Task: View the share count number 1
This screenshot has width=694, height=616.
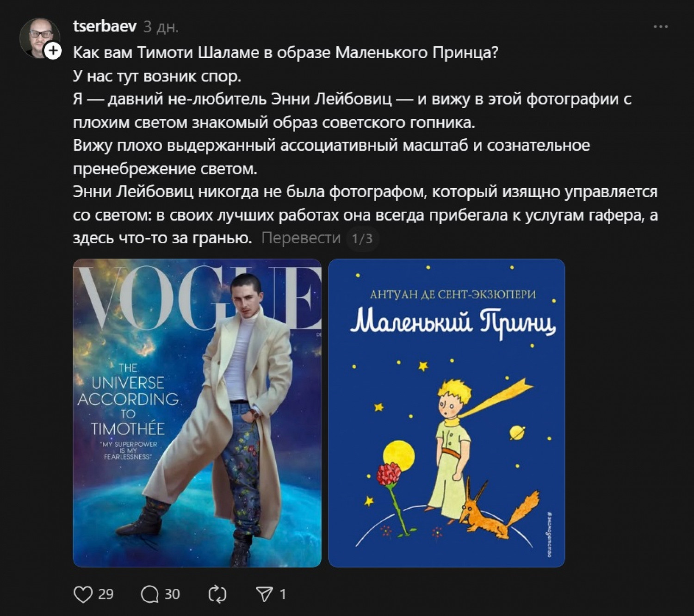Action: pos(283,594)
